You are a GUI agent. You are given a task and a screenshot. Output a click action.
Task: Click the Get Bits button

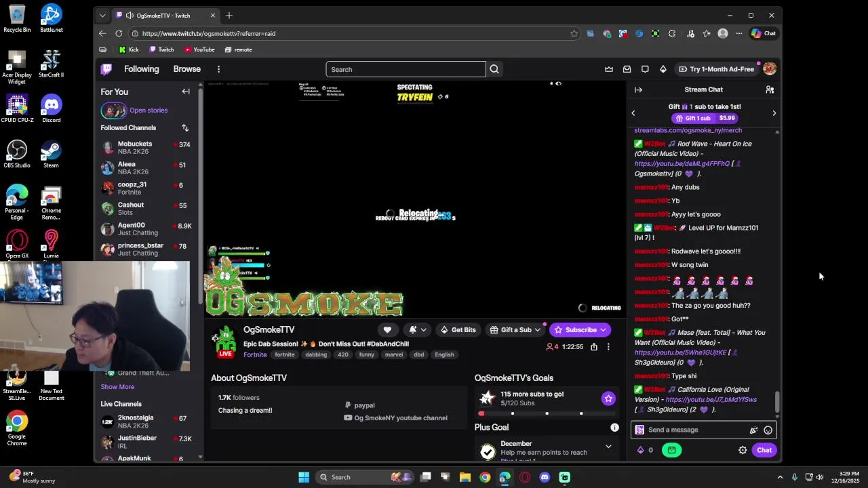pyautogui.click(x=458, y=330)
